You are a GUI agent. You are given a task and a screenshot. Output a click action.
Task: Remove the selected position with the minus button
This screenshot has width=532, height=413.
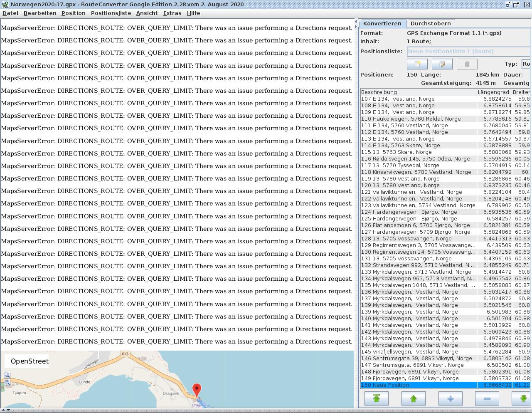coord(487,398)
